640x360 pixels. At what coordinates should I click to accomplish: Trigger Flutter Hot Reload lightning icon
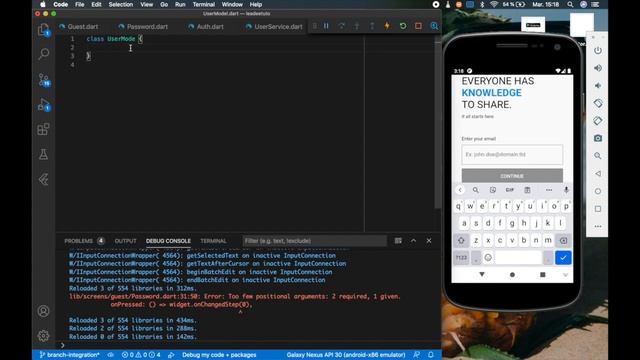[x=387, y=26]
